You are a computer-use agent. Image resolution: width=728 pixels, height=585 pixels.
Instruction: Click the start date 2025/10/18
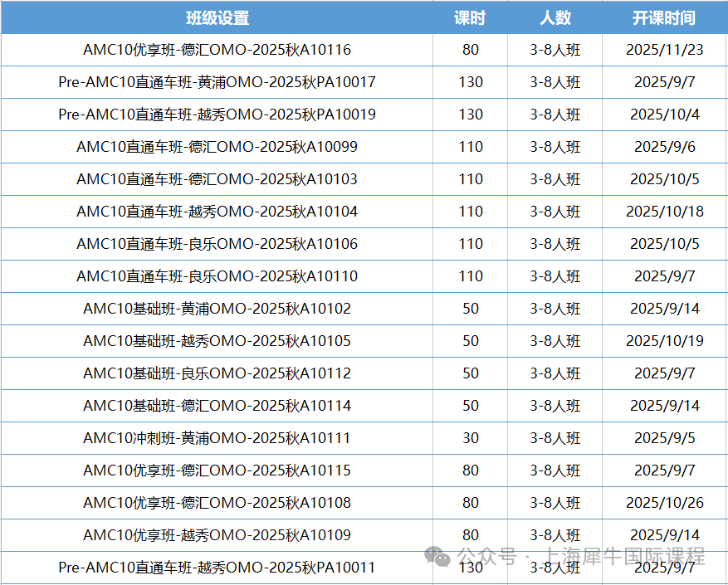pos(664,212)
